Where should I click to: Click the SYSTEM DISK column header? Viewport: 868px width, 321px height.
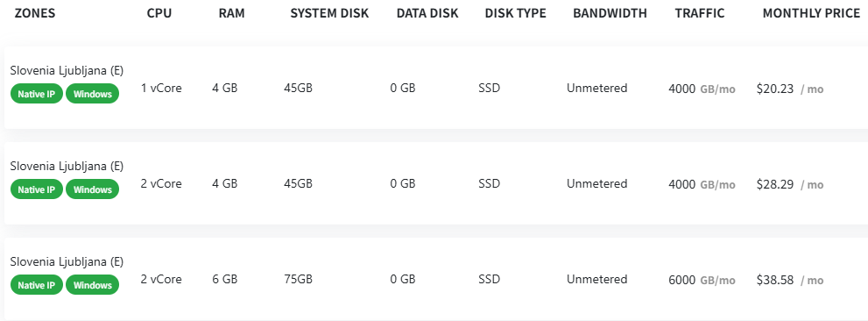click(329, 14)
